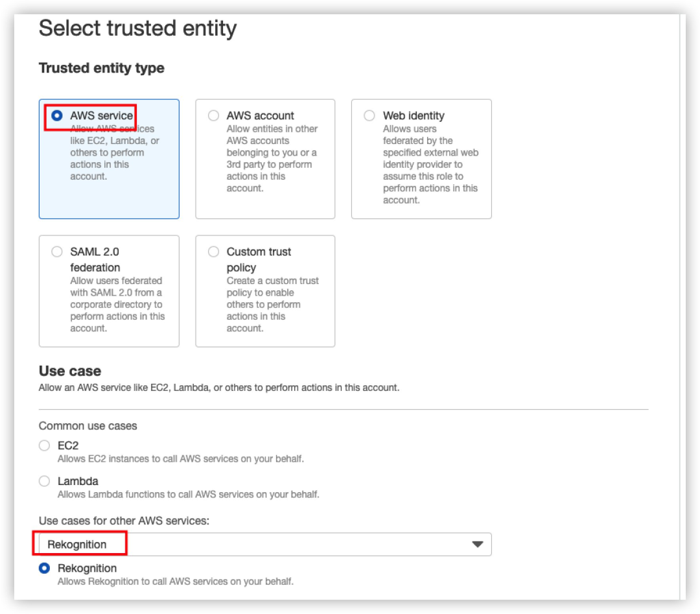Click the Custom trust policy card description

[272, 305]
